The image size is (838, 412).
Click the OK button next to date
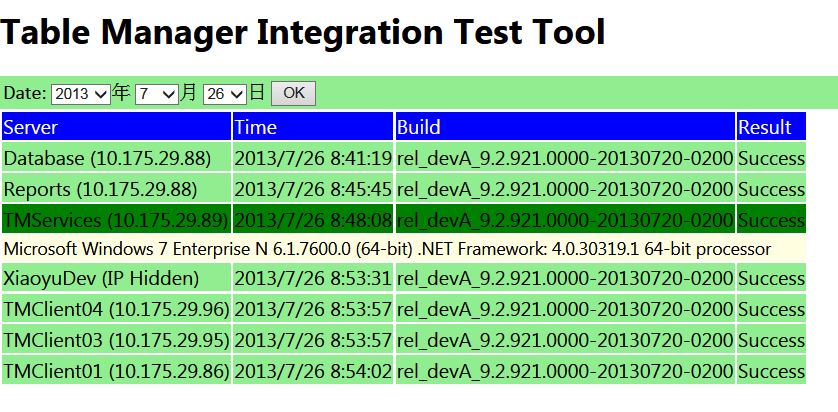tap(293, 93)
